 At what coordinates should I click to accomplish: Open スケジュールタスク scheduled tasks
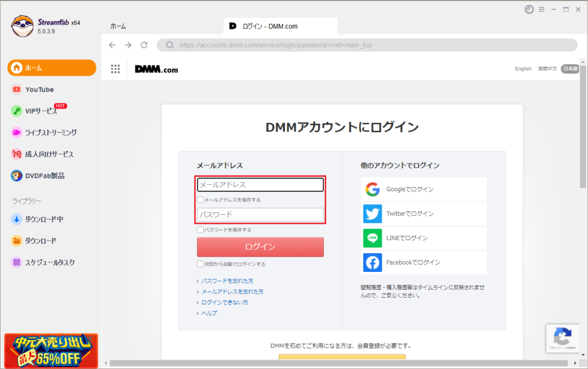[x=43, y=262]
